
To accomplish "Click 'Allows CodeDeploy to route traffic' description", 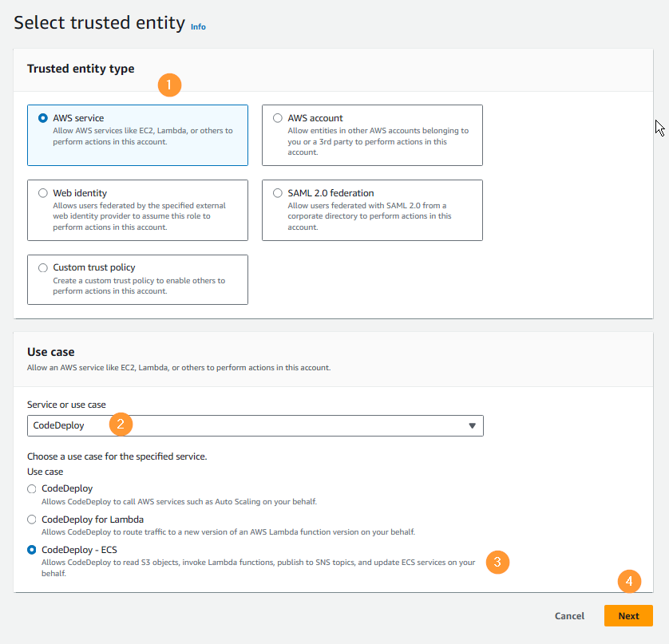I will (x=228, y=531).
